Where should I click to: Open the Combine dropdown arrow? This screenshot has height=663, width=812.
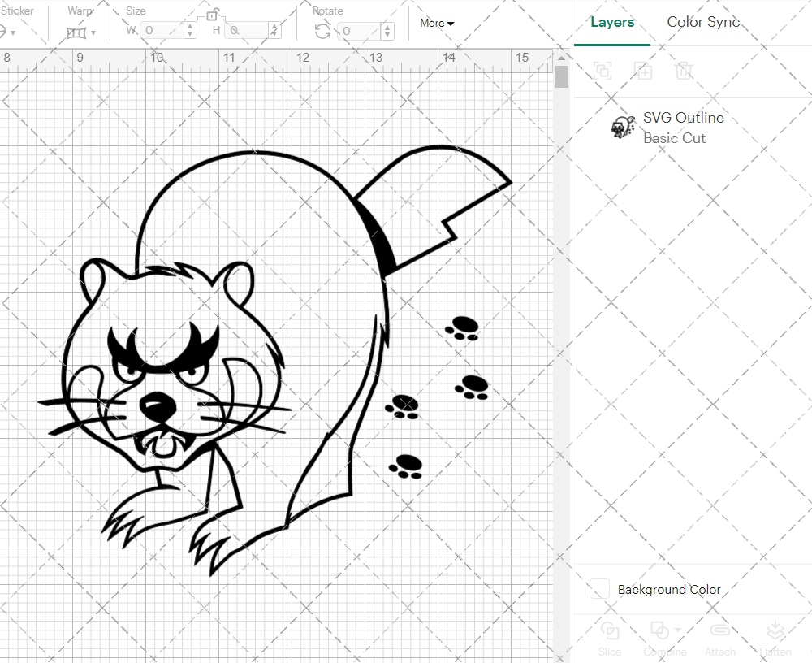point(678,630)
